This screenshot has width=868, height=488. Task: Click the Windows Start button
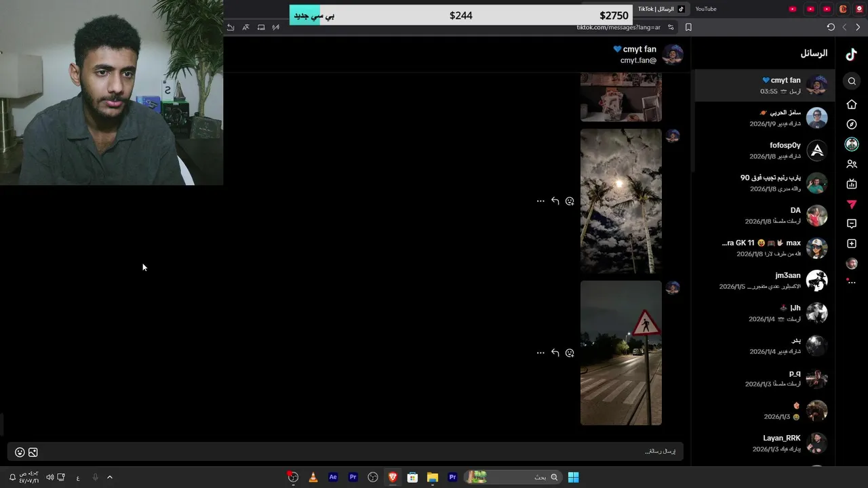click(573, 477)
